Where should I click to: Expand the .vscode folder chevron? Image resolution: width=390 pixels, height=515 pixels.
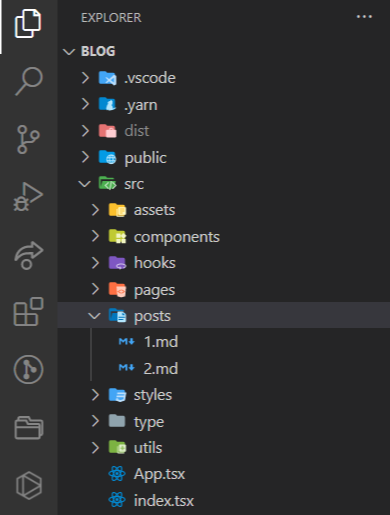[85, 78]
